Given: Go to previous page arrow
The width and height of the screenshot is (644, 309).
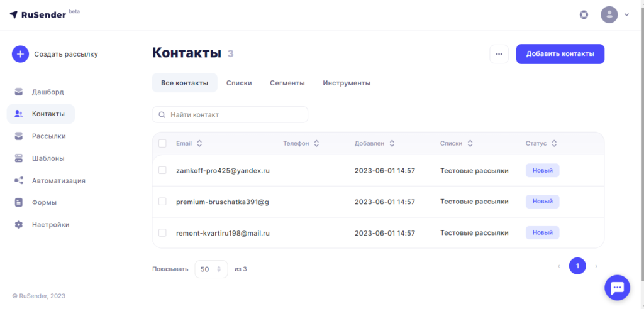Looking at the screenshot, I should (x=559, y=266).
